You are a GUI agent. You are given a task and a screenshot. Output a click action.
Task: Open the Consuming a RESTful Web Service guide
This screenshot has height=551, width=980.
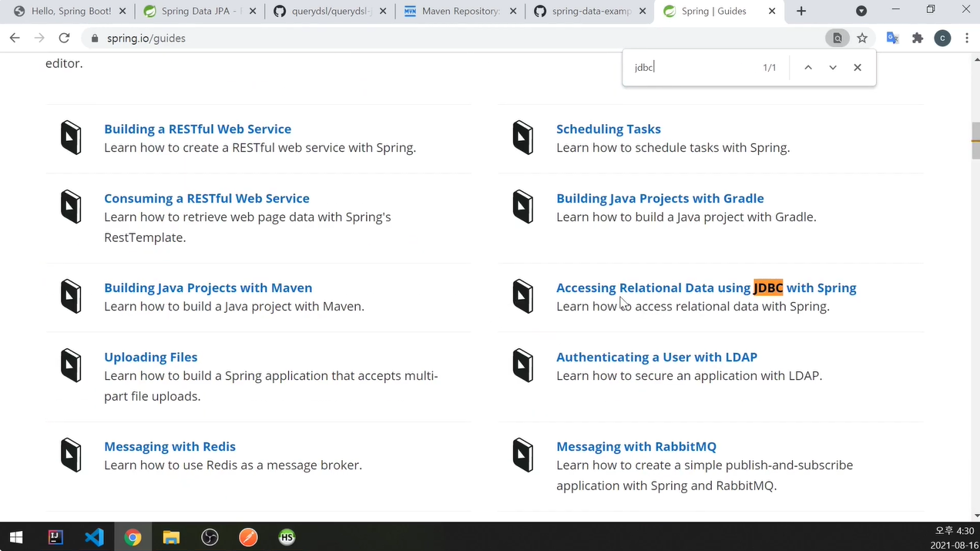(206, 198)
